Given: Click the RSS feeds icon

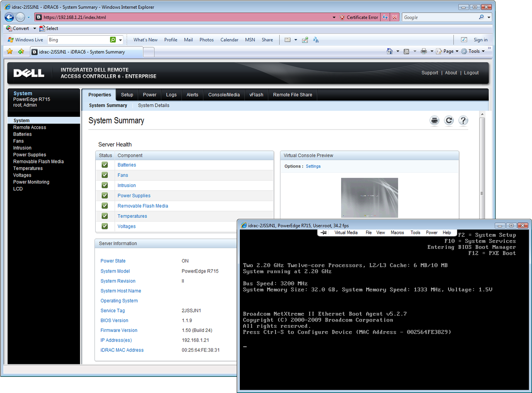Looking at the screenshot, I should coord(406,51).
